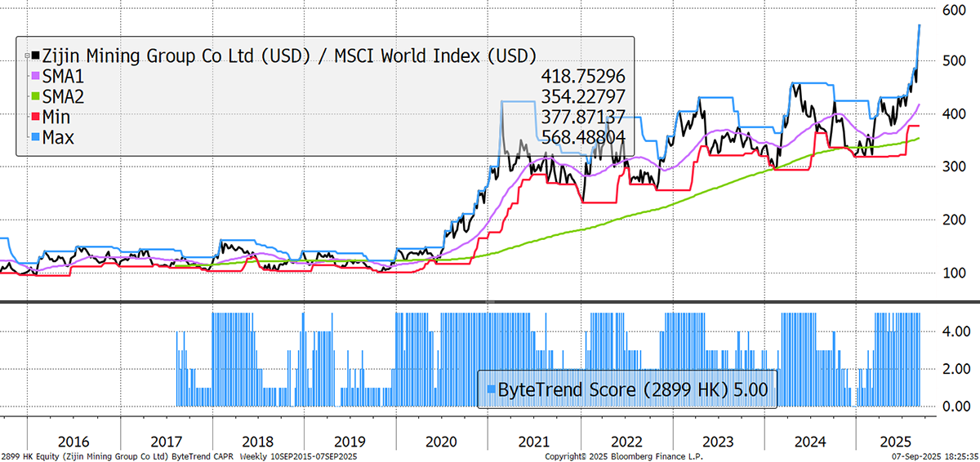
Task: Click the 2021 year label on the axis
Action: [533, 442]
